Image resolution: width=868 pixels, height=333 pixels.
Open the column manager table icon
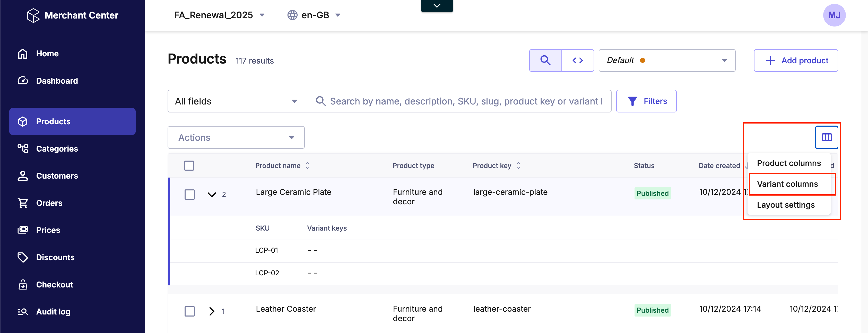[x=826, y=137]
